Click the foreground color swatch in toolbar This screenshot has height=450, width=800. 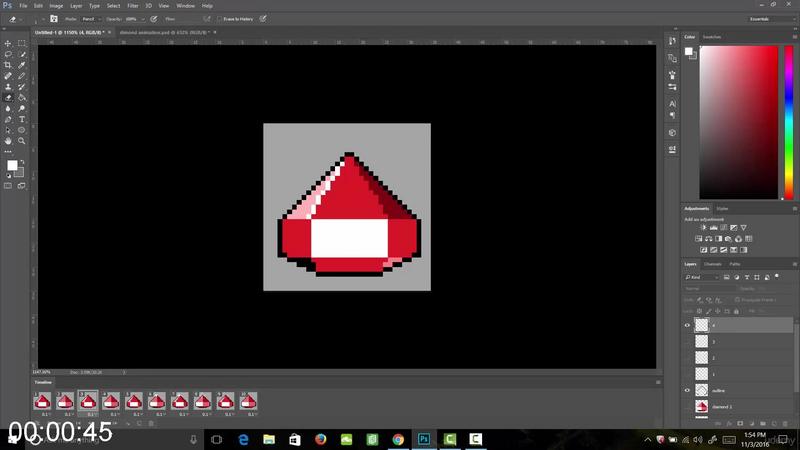pos(12,165)
